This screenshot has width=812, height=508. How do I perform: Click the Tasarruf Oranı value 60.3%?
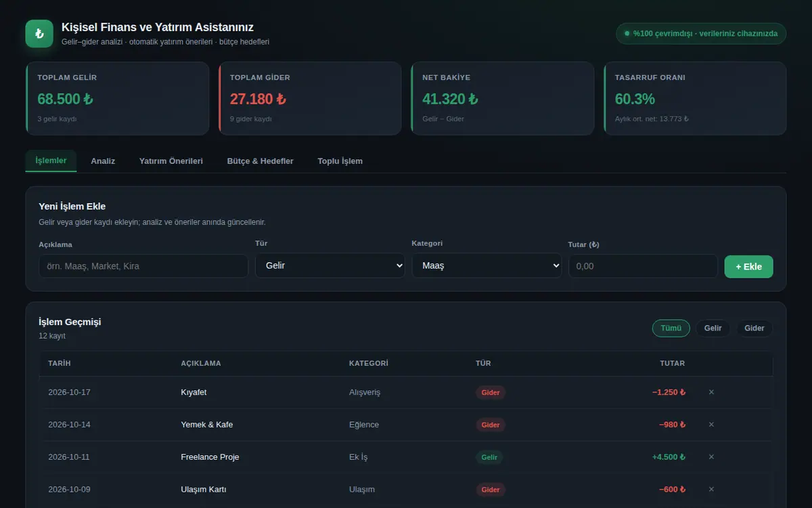635,99
